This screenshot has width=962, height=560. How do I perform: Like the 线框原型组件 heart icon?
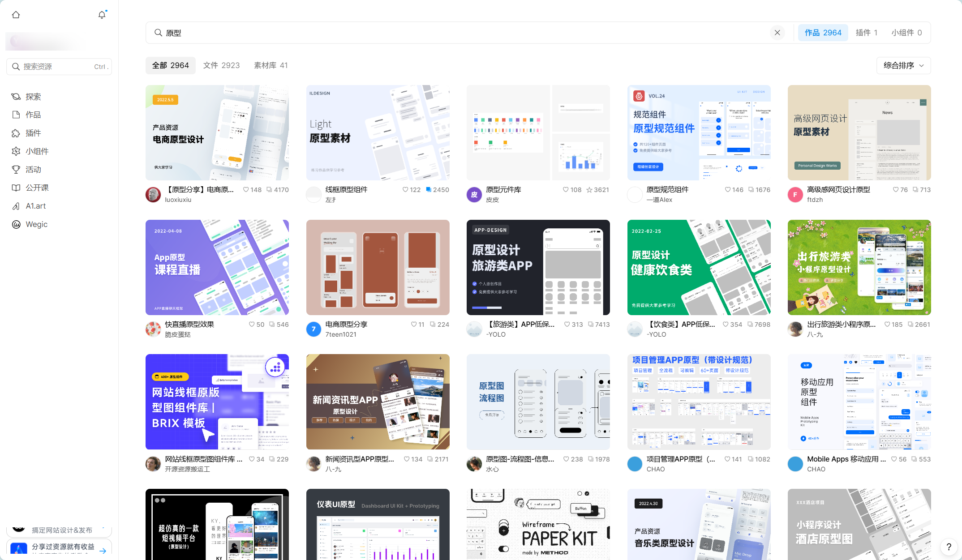coord(405,190)
